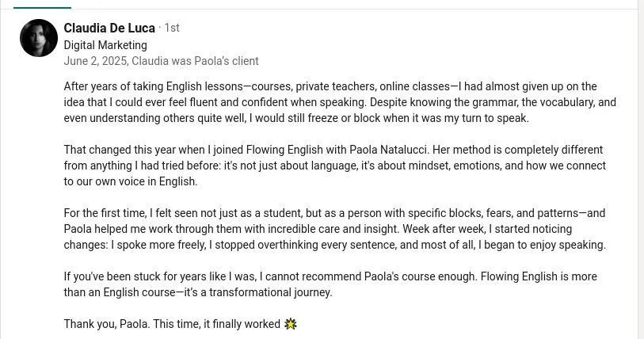The height and width of the screenshot is (339, 644).
Task: Click the sentence 'Her method is completely different'
Action: (x=517, y=150)
